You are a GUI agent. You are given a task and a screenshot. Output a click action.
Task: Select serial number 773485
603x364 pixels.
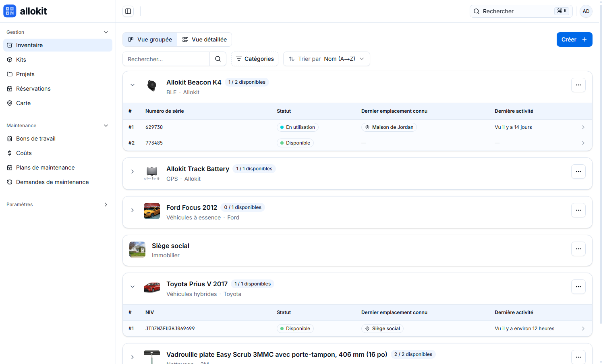pyautogui.click(x=154, y=143)
